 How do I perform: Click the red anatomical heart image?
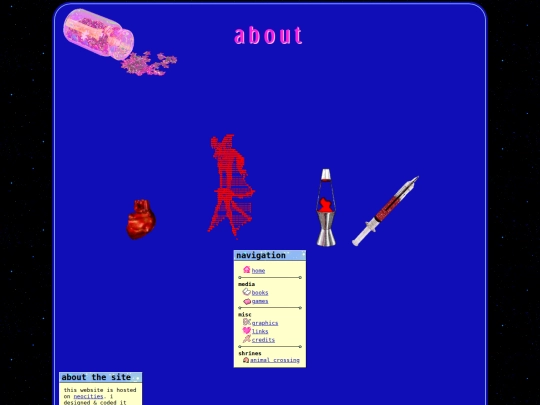pos(141,219)
